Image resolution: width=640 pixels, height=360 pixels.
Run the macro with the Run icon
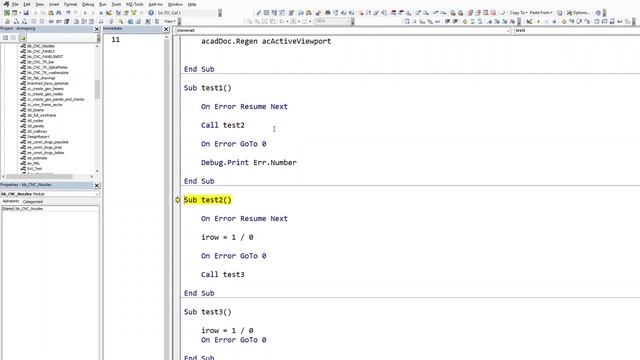pos(85,13)
